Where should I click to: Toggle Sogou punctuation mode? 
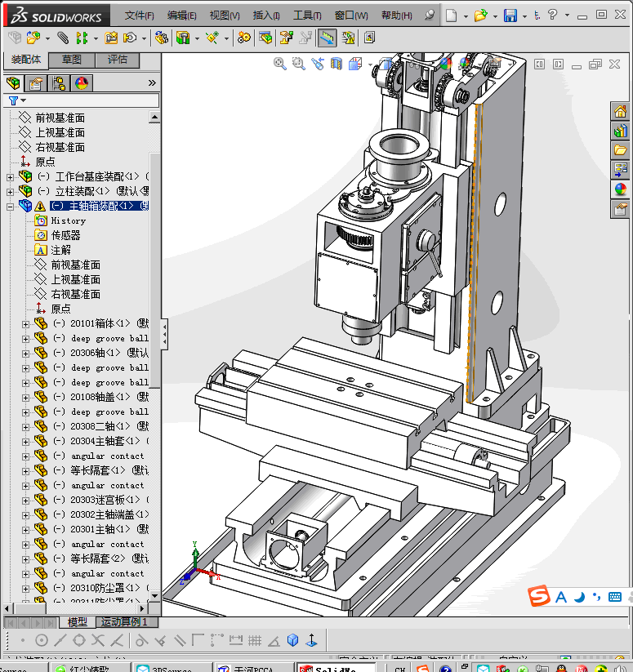(596, 597)
